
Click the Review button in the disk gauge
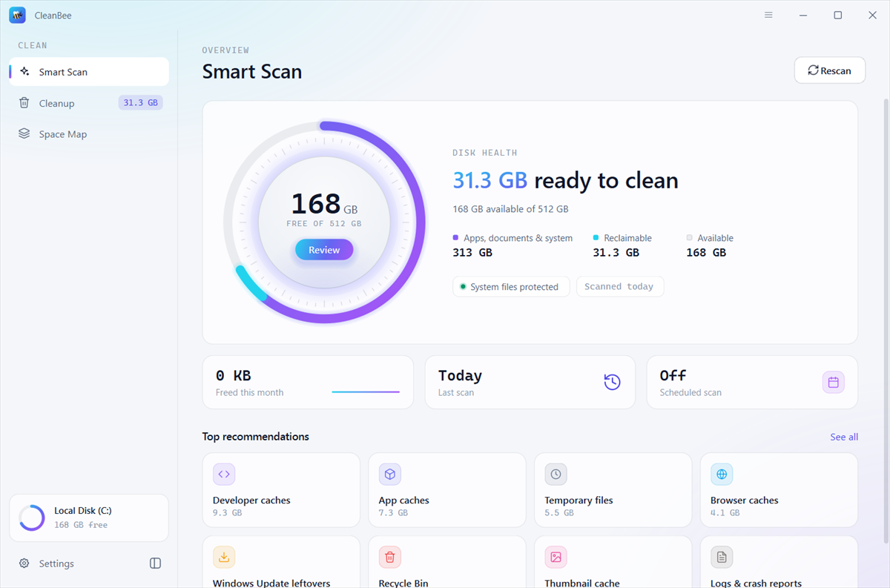(324, 250)
